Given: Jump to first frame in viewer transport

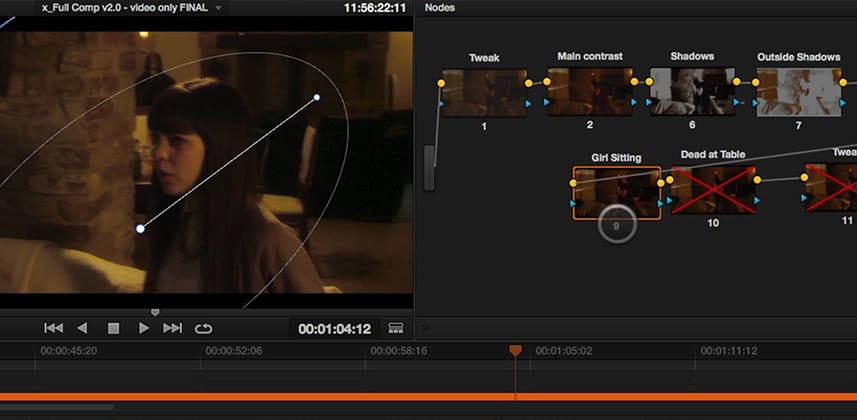Looking at the screenshot, I should (54, 328).
